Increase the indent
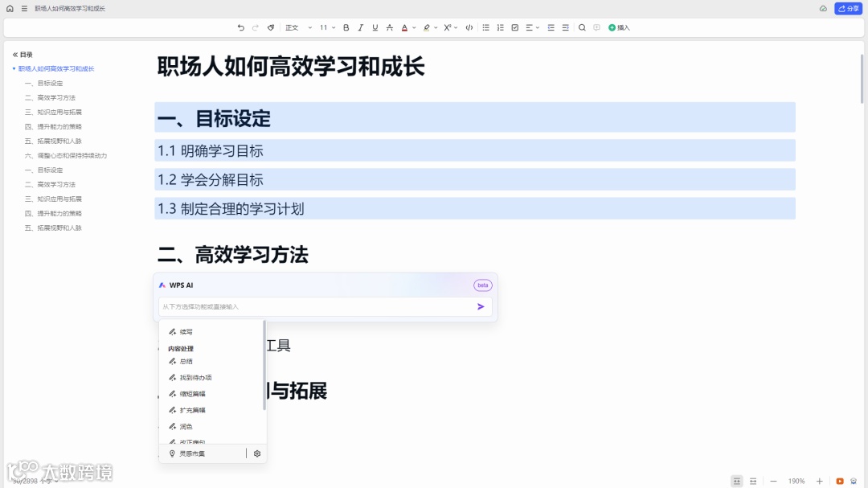Image resolution: width=868 pixels, height=488 pixels. (565, 27)
